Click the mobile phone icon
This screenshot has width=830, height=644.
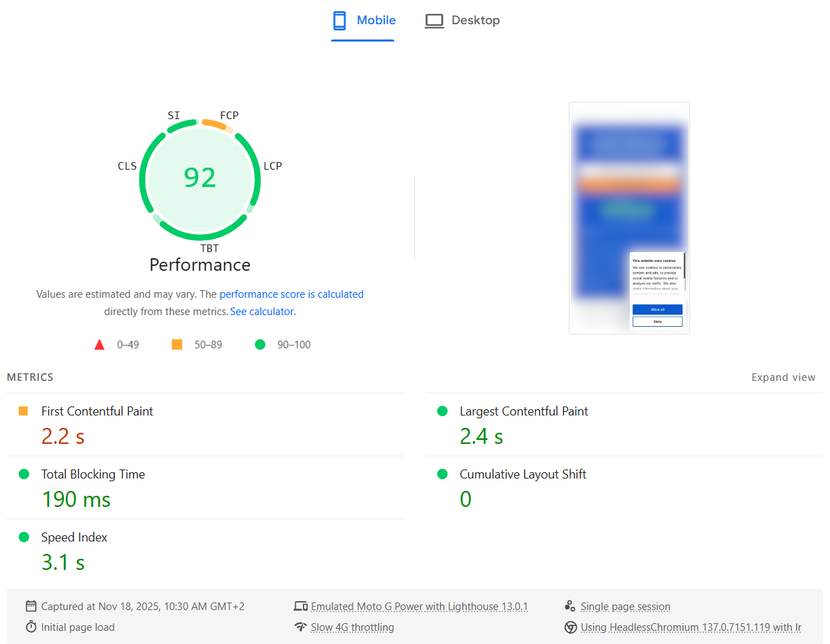point(339,21)
